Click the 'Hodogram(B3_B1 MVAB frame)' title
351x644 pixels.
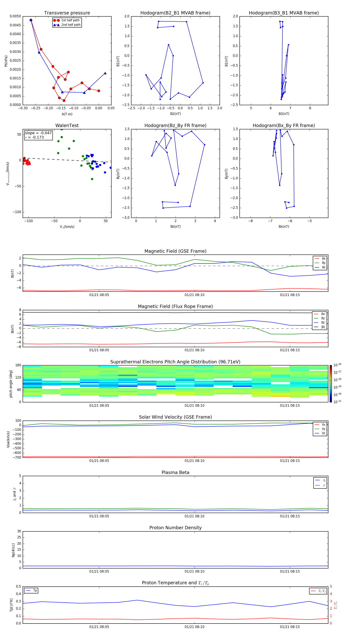(x=284, y=13)
